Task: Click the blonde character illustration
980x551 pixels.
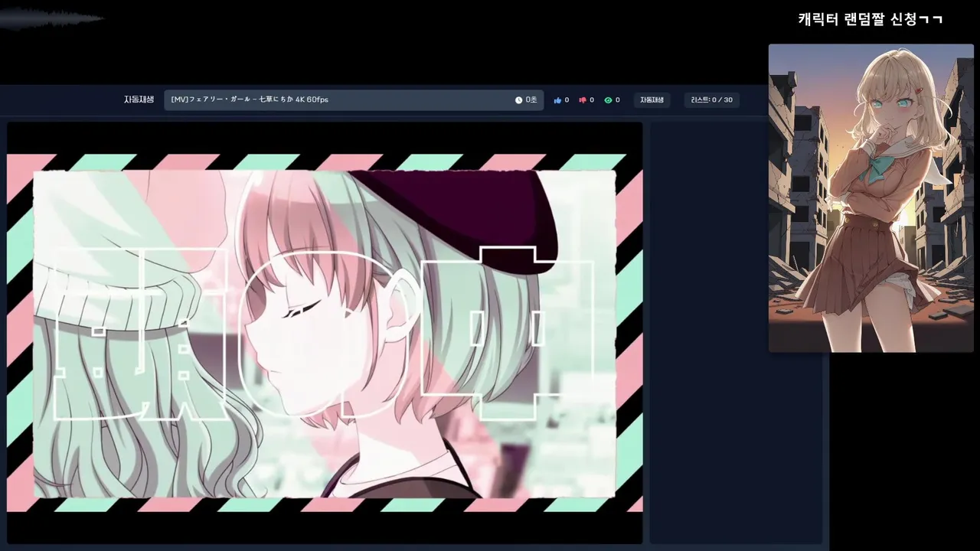Action: (871, 198)
